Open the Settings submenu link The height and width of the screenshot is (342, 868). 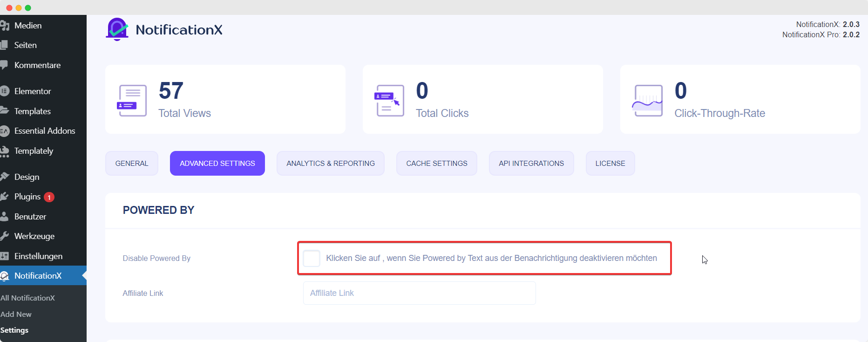14,330
